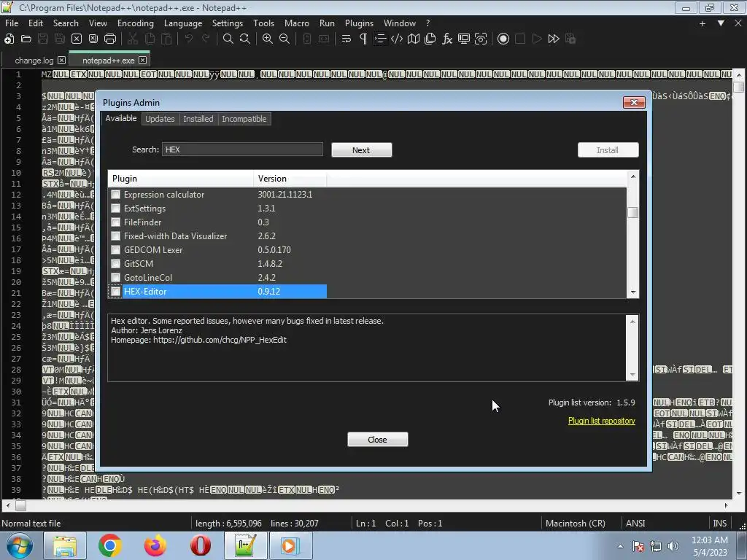
Task: Click Close button in Plugins Admin
Action: click(x=377, y=440)
